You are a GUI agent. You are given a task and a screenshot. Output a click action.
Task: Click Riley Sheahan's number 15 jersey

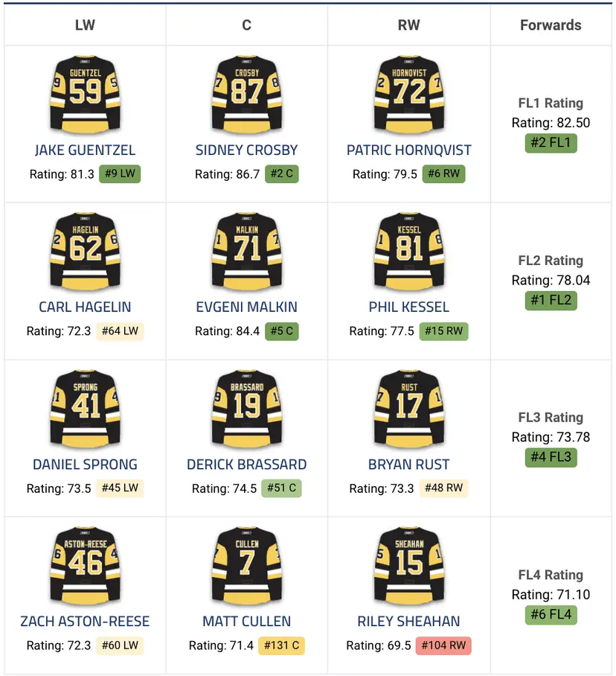(x=409, y=563)
